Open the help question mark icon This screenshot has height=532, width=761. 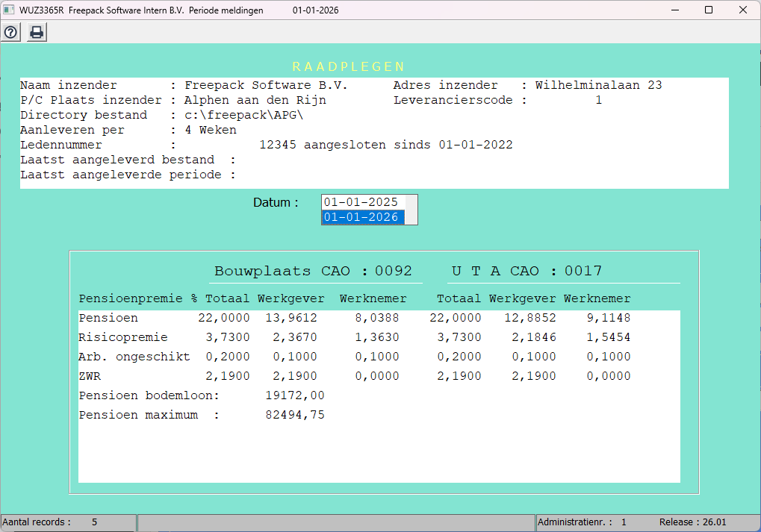pyautogui.click(x=11, y=33)
